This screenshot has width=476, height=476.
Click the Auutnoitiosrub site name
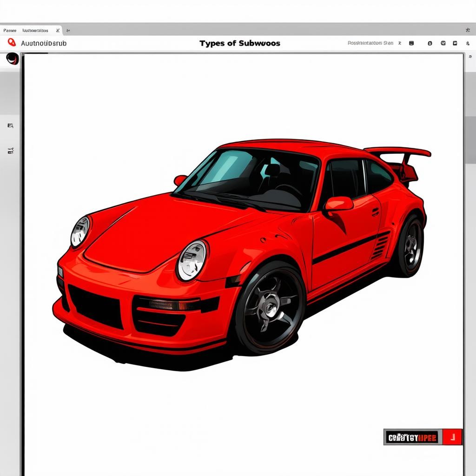(44, 43)
